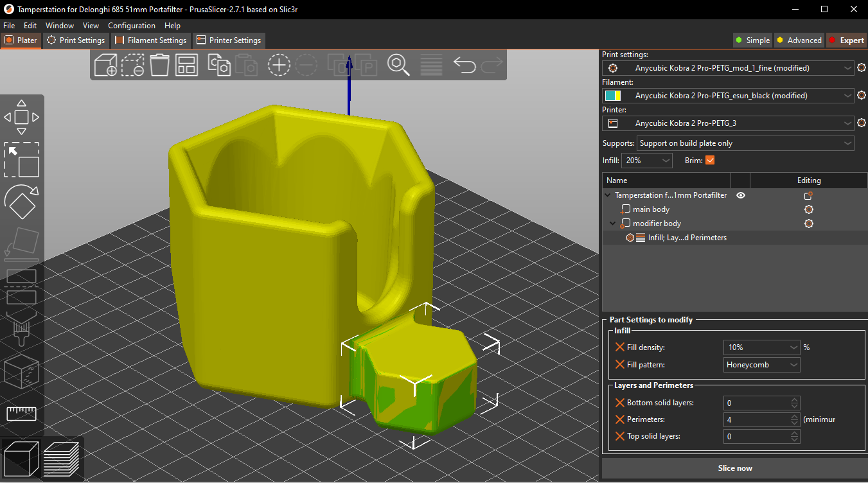
Task: Click the Slice now button
Action: point(734,468)
